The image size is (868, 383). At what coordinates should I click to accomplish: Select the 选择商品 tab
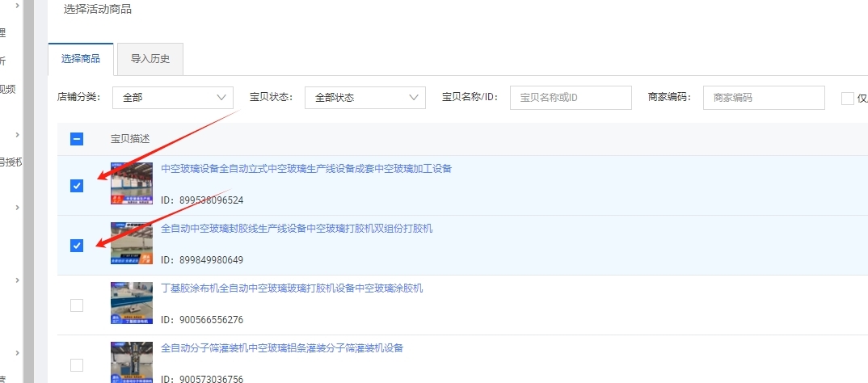(81, 59)
